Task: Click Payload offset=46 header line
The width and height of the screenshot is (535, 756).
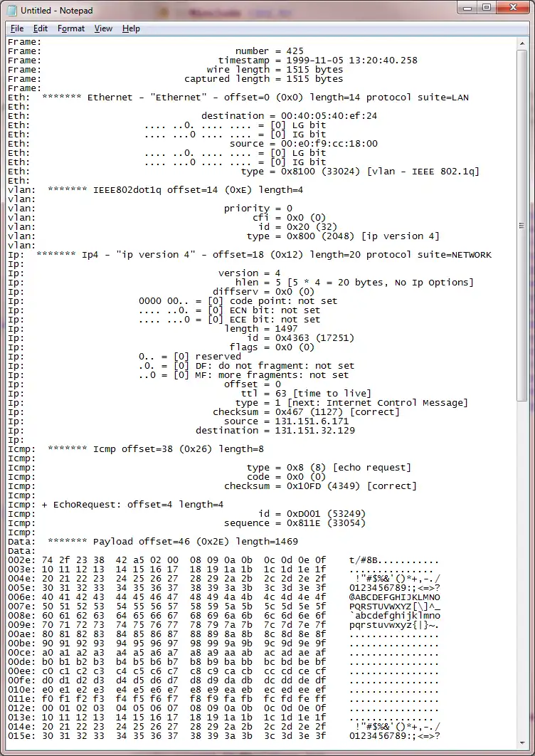Action: pyautogui.click(x=173, y=542)
